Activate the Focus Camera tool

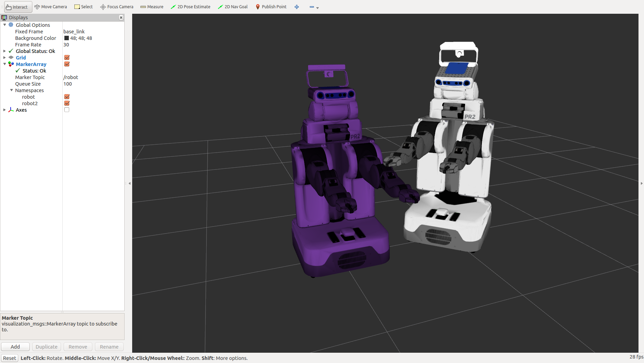click(117, 7)
